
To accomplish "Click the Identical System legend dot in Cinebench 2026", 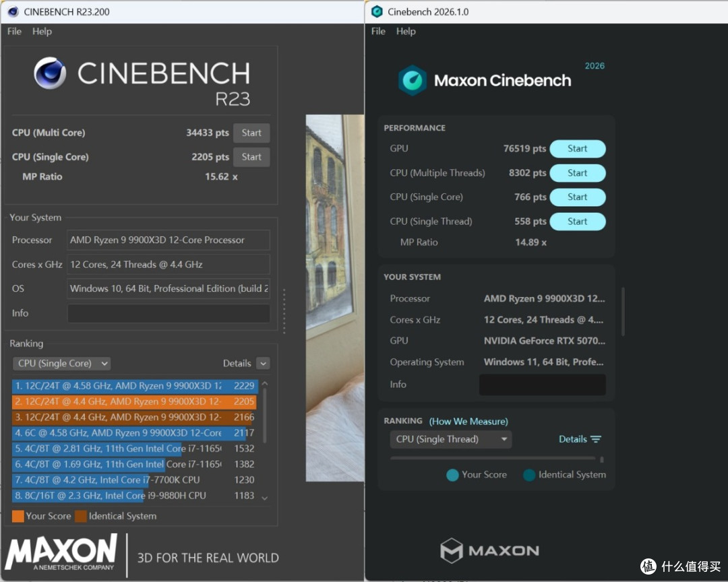I will pos(529,475).
